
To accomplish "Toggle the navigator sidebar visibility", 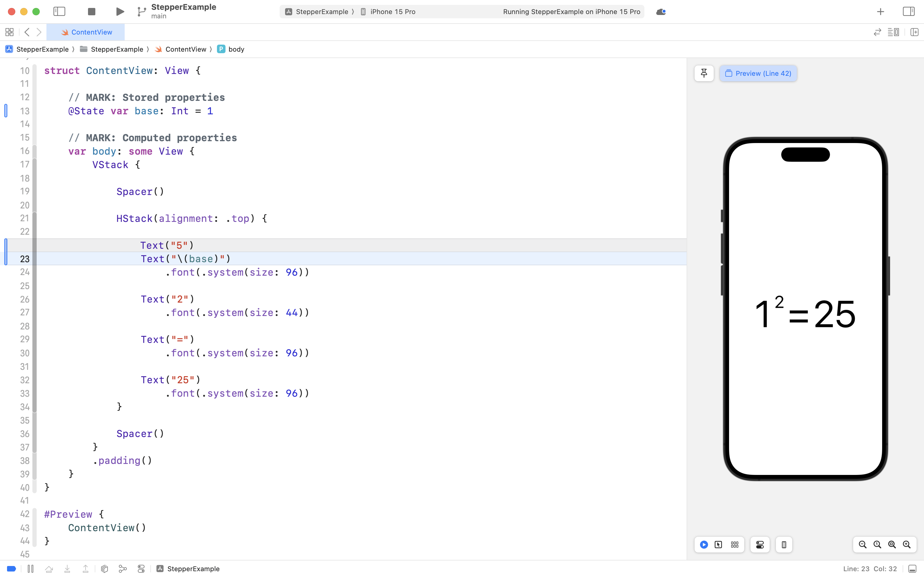I will [60, 11].
